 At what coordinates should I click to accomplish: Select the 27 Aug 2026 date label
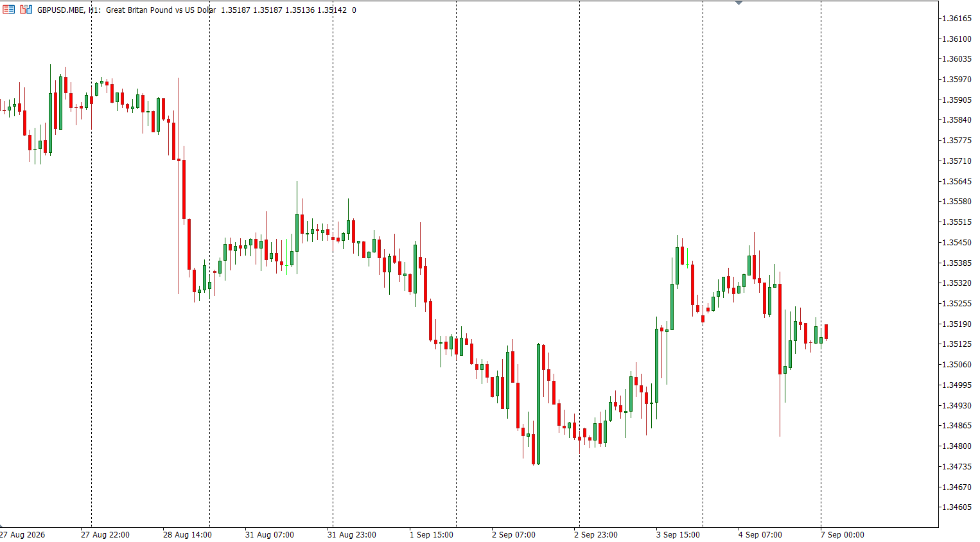click(x=22, y=535)
